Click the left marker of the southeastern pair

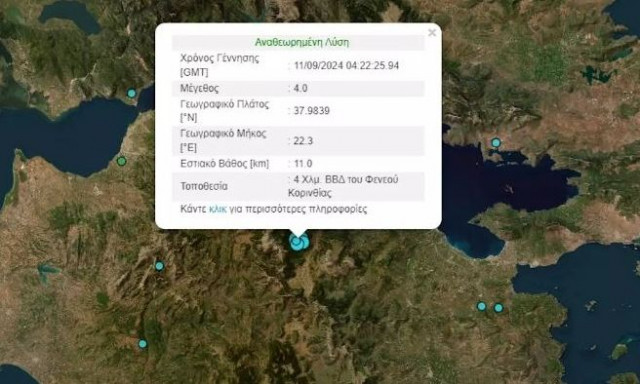pos(482,306)
